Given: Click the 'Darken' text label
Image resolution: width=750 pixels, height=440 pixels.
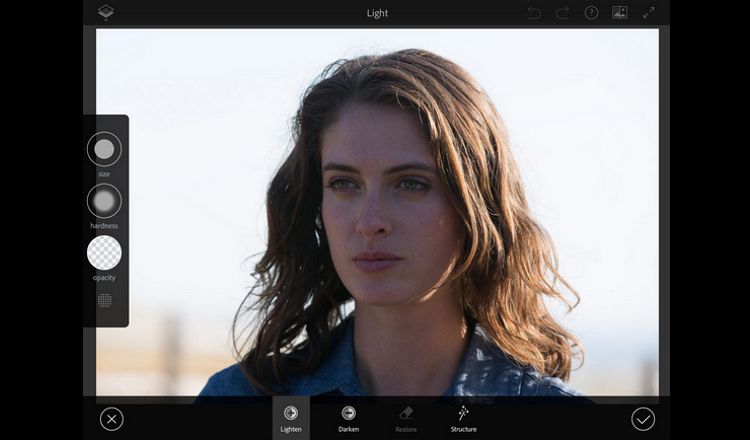Looking at the screenshot, I should [349, 429].
